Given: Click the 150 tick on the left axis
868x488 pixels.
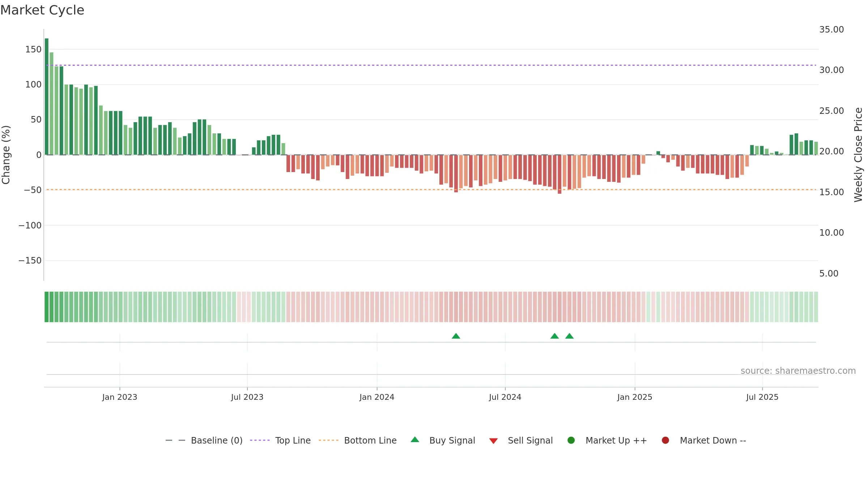Looking at the screenshot, I should [33, 50].
